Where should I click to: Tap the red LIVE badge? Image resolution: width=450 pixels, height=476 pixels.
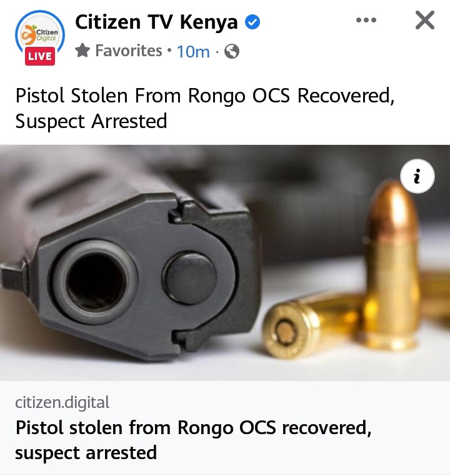click(40, 56)
